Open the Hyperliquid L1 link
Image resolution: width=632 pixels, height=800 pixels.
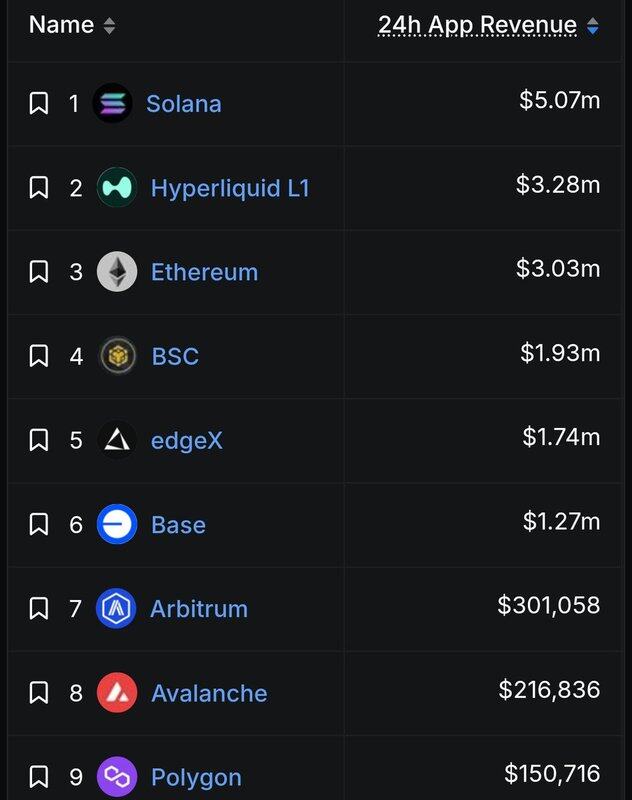[x=230, y=188]
